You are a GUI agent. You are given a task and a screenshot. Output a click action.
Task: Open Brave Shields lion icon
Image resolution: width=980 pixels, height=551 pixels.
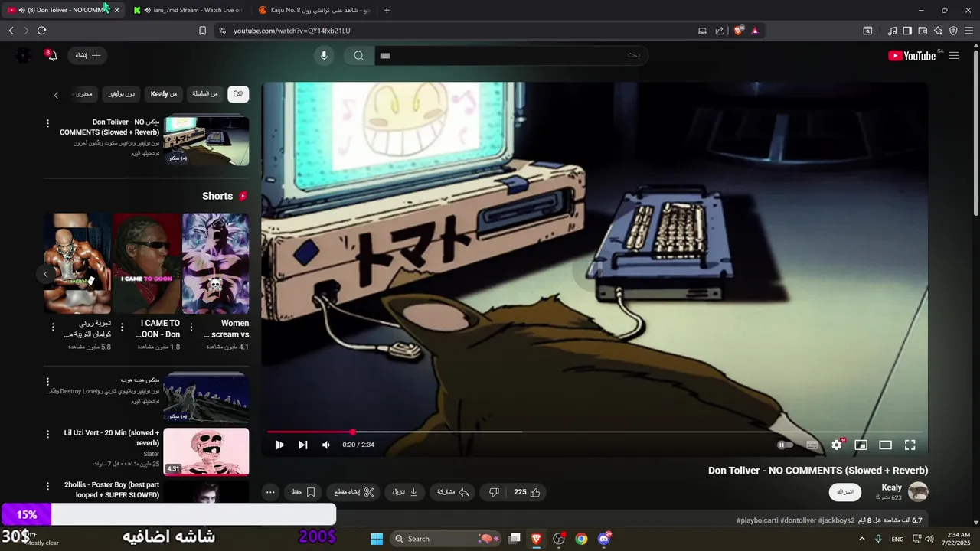[738, 31]
